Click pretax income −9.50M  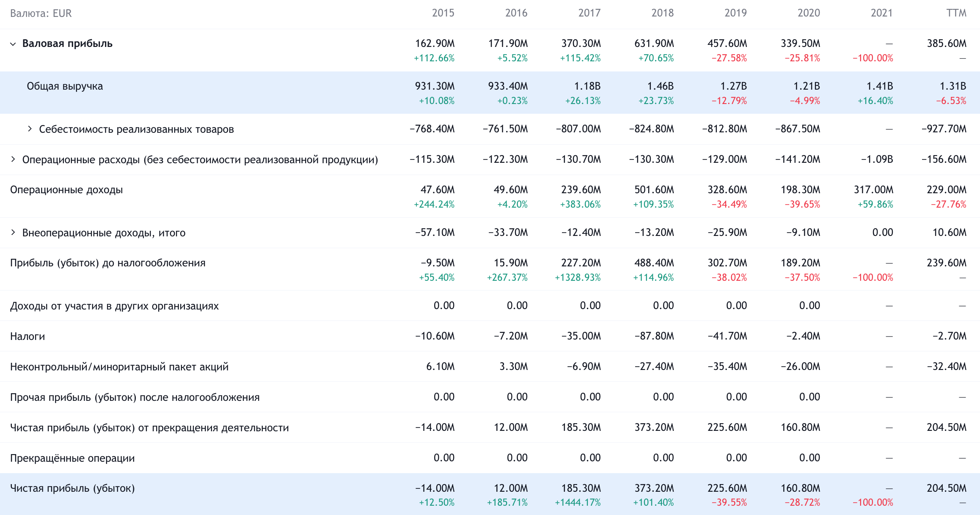(x=438, y=263)
